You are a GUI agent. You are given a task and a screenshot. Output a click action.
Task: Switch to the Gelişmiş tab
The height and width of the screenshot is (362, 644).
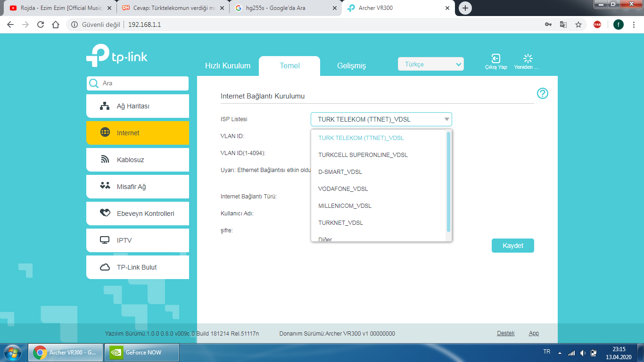(351, 66)
